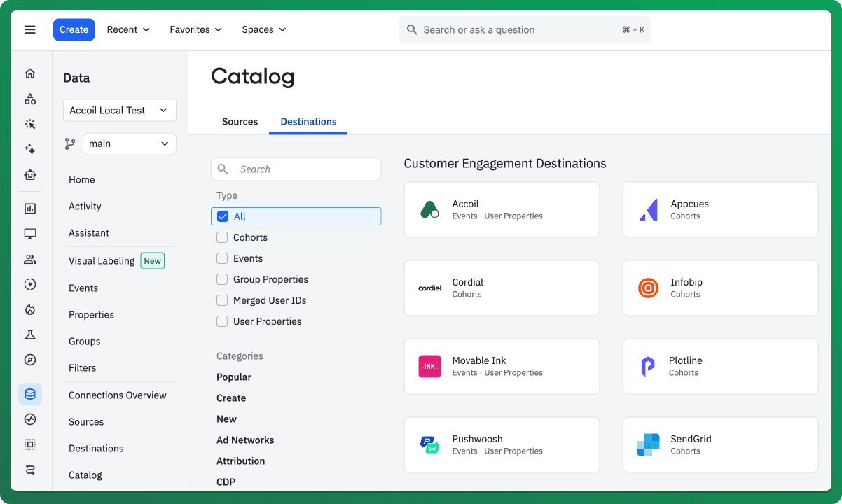
Task: Open the hamburger menu icon
Action: coord(30,29)
